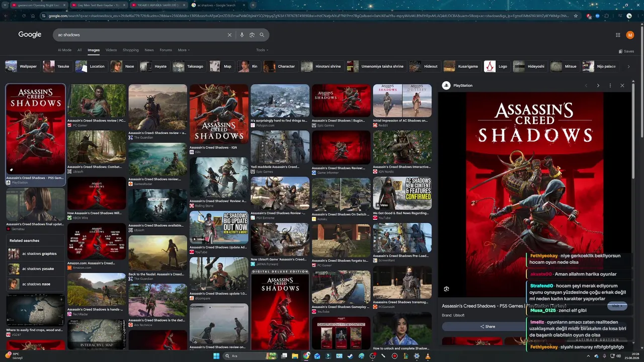
Task: Open the Interactive Map image thumbnail
Action: [x=97, y=334]
